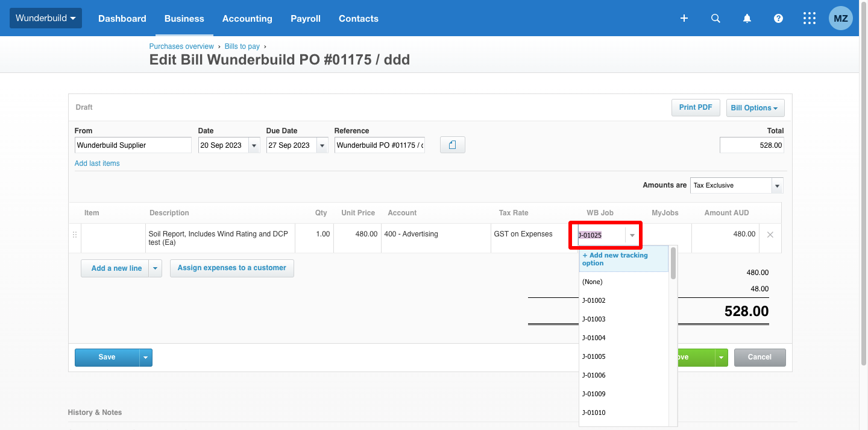Open the search magnifier icon

click(715, 19)
